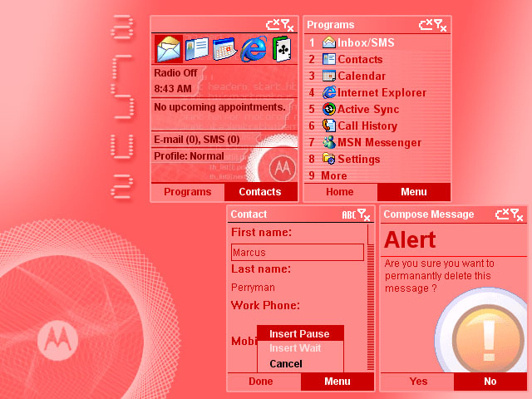The height and width of the screenshot is (399, 532).
Task: Click signal antenna icon in Home screen title bar
Action: pyautogui.click(x=288, y=25)
